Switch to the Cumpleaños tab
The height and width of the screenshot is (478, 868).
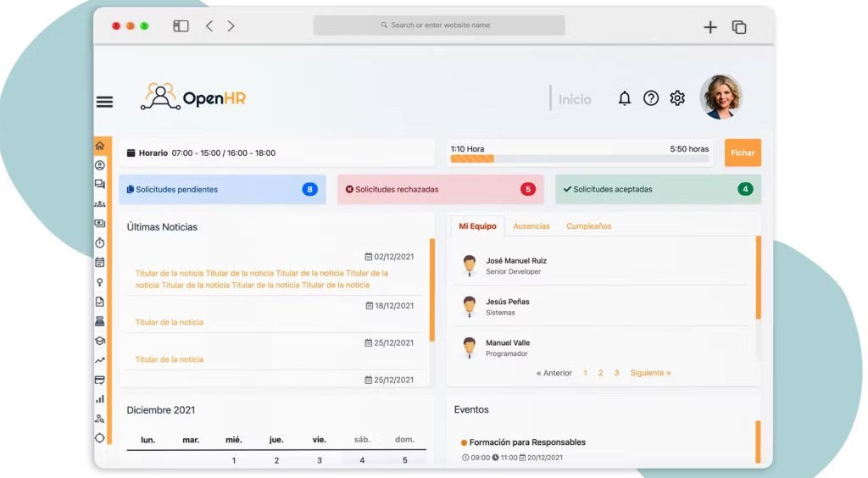click(589, 226)
